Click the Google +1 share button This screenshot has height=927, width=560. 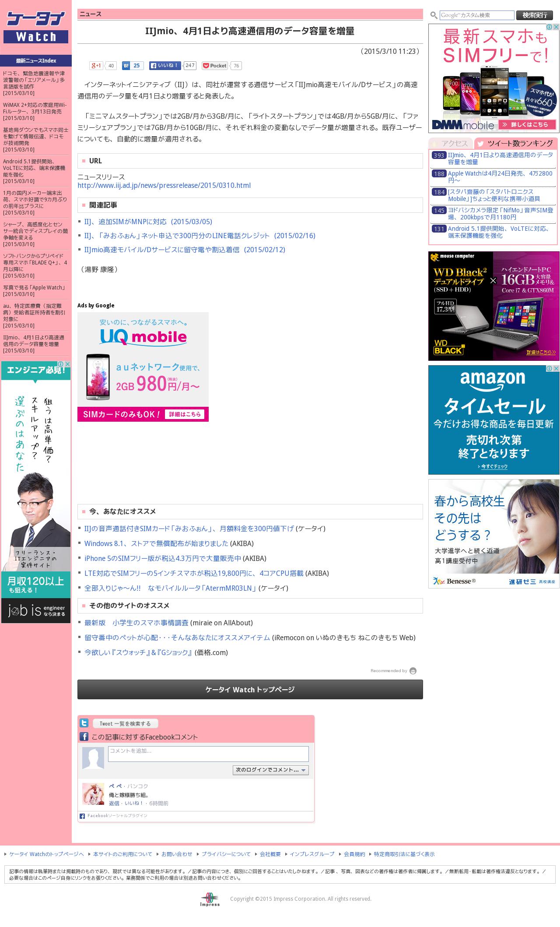point(96,66)
